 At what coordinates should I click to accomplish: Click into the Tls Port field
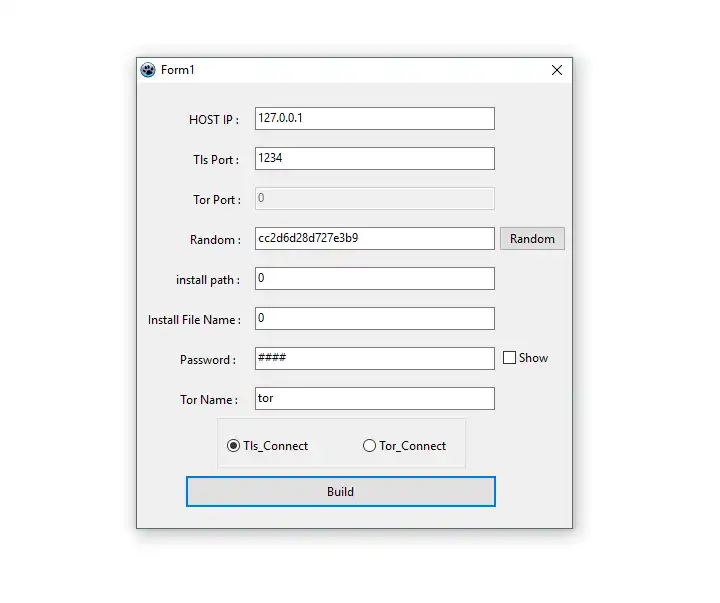coord(374,158)
